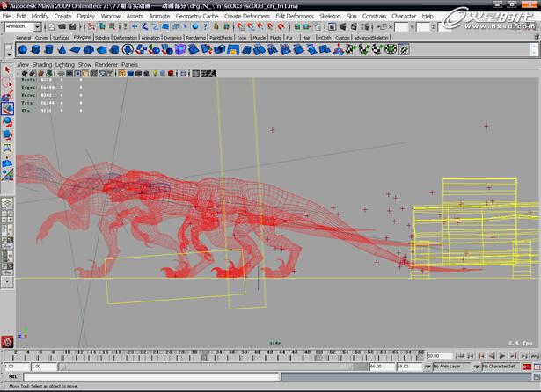Open the Create Deformers menu
541x392 pixels.
point(247,16)
